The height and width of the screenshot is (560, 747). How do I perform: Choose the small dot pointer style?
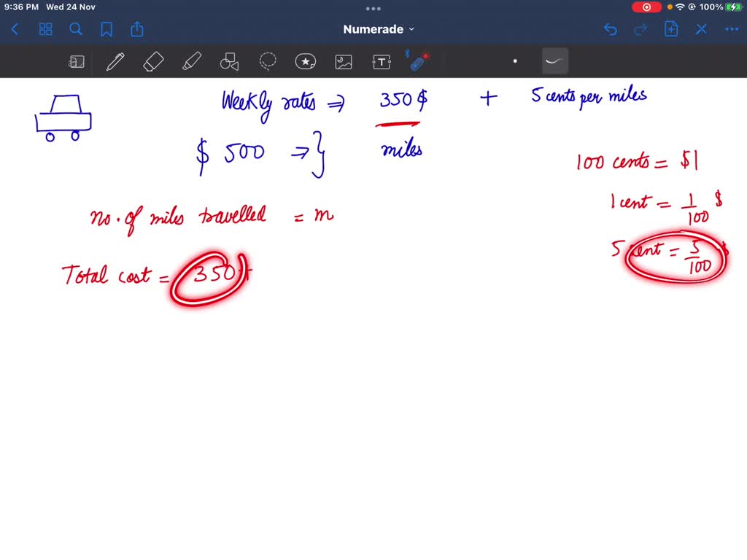[x=515, y=61]
